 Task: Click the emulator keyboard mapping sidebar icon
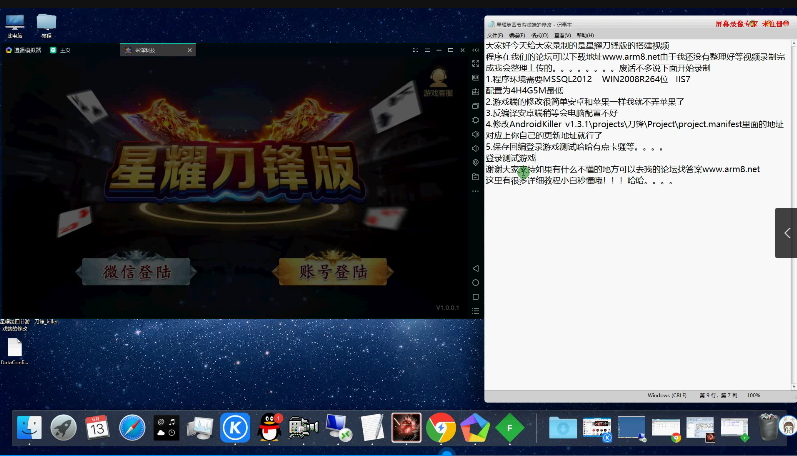coord(475,78)
